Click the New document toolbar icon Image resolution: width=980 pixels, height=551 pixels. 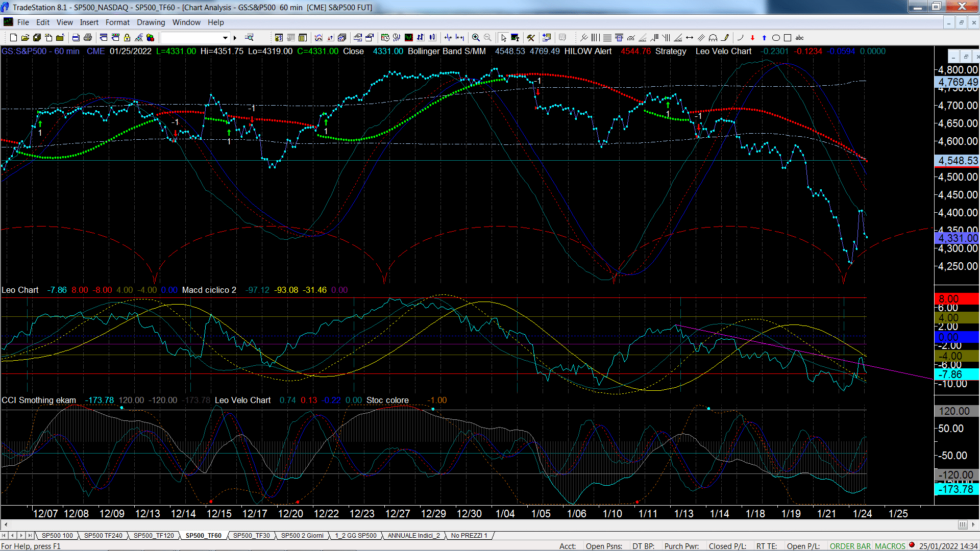pyautogui.click(x=13, y=38)
